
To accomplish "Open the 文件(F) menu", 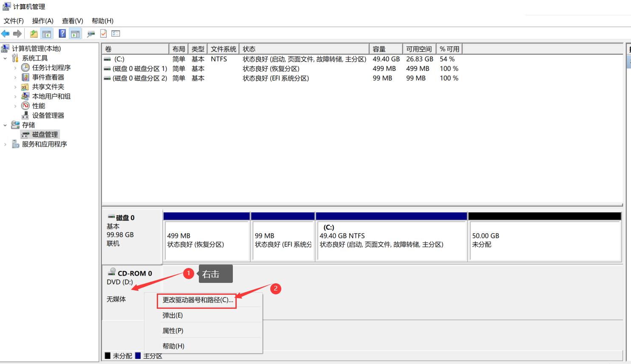I will click(x=14, y=21).
